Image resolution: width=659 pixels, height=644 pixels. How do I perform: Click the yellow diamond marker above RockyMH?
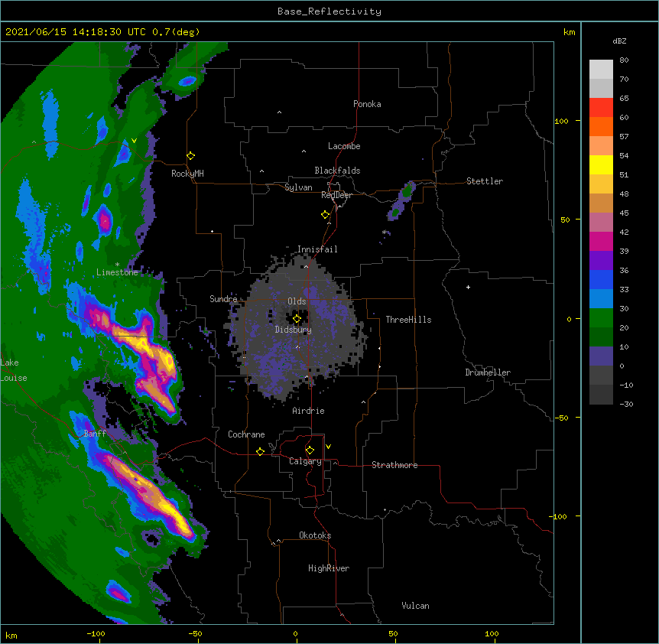tap(190, 156)
